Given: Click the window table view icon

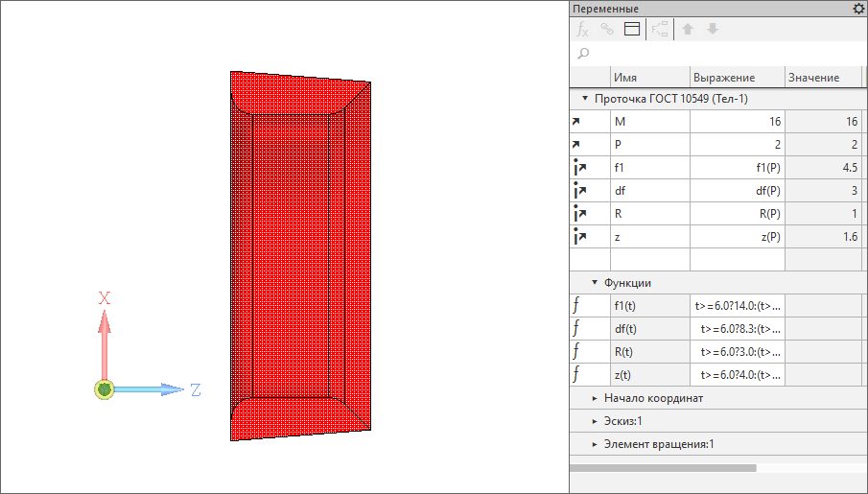Looking at the screenshot, I should (x=631, y=29).
